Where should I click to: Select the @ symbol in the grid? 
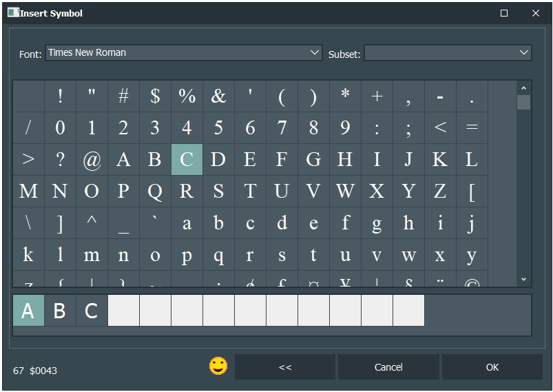click(x=92, y=159)
